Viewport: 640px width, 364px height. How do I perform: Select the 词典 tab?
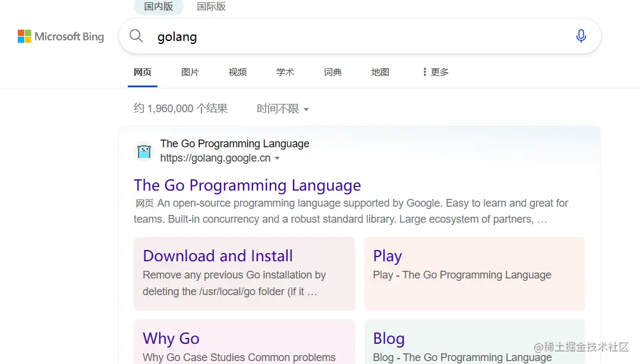[x=333, y=72]
